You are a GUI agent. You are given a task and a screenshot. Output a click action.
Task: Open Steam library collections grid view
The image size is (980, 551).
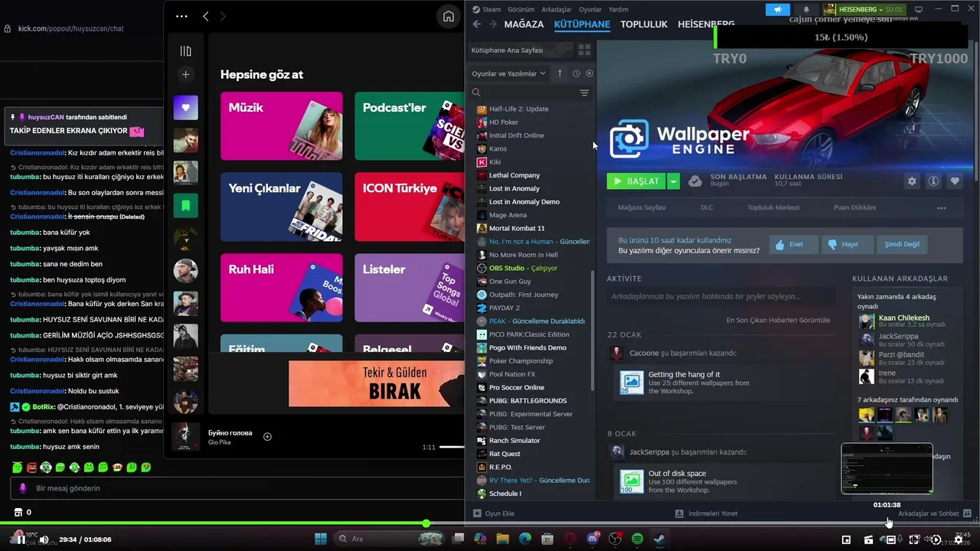(584, 50)
